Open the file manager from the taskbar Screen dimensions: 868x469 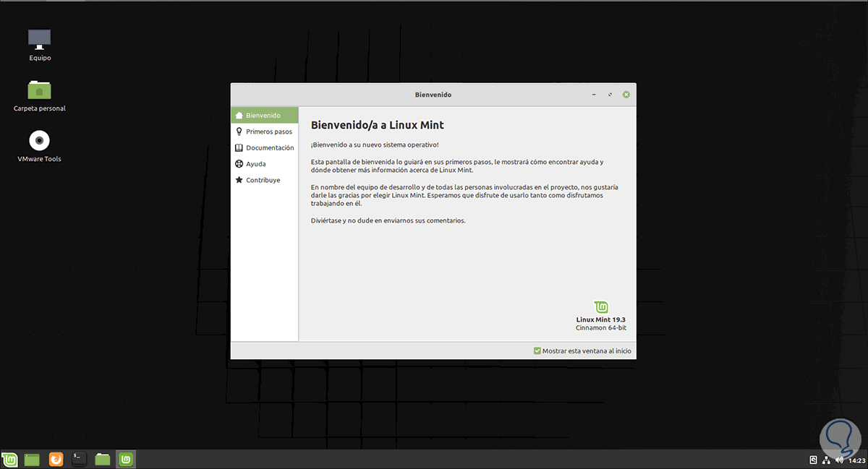(x=102, y=459)
